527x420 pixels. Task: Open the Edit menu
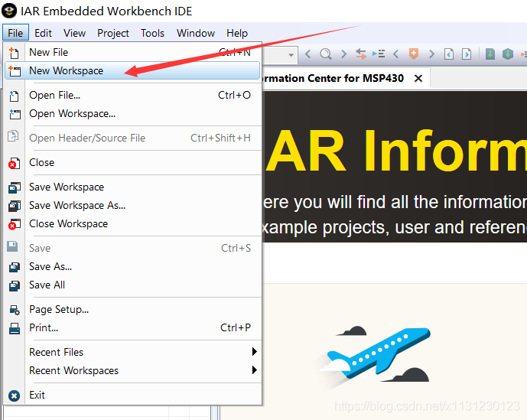[43, 33]
